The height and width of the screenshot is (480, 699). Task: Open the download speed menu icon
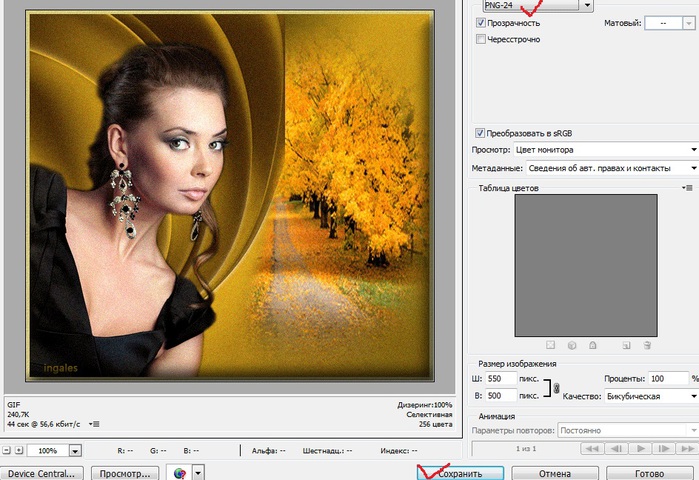pyautogui.click(x=93, y=424)
